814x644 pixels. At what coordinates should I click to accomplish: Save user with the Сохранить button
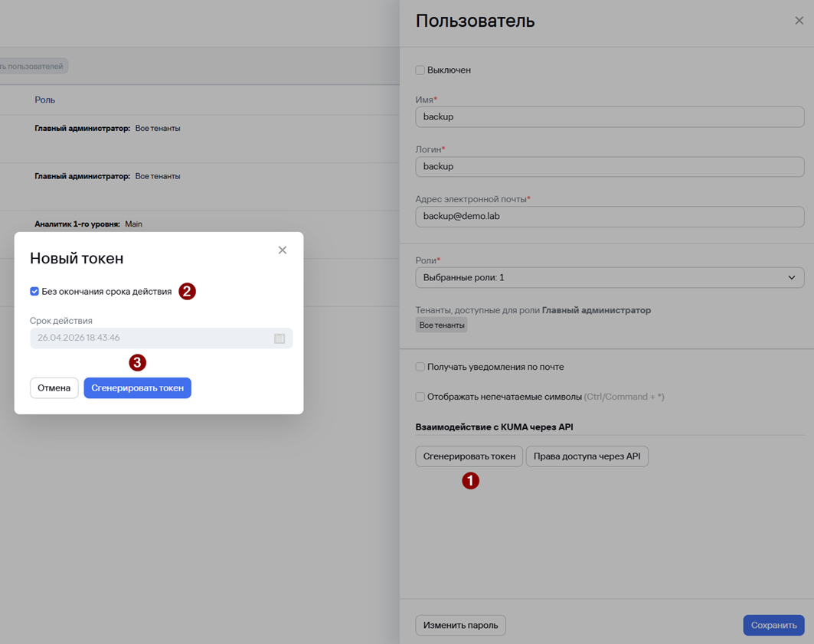773,626
